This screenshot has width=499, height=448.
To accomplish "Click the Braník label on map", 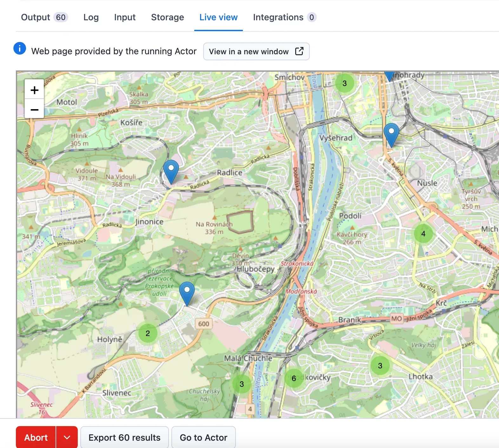I will [x=349, y=320].
